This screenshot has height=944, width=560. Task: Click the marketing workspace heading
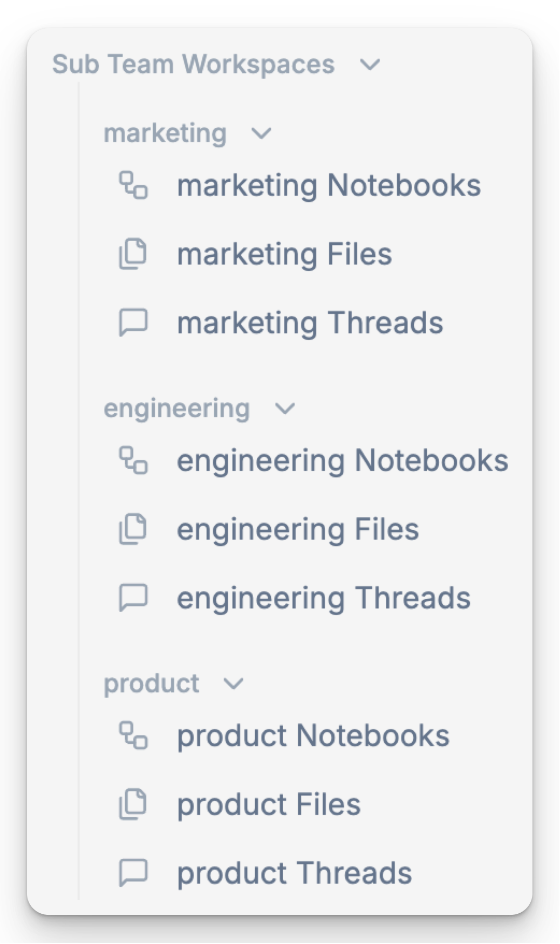(x=166, y=133)
